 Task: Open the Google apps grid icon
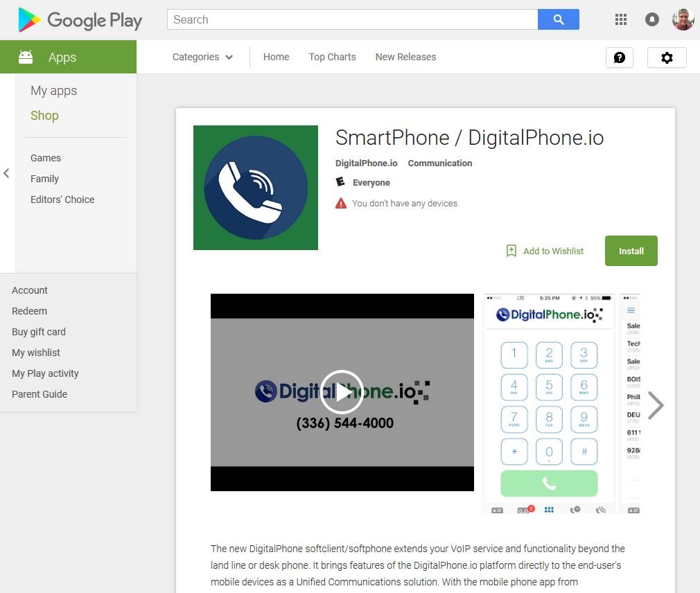coord(620,19)
